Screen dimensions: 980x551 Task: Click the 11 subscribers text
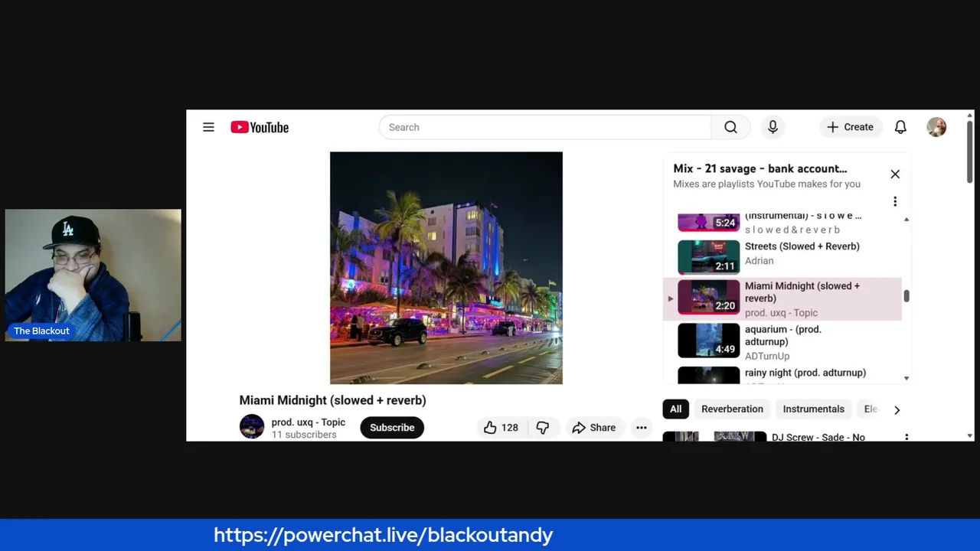tap(304, 435)
